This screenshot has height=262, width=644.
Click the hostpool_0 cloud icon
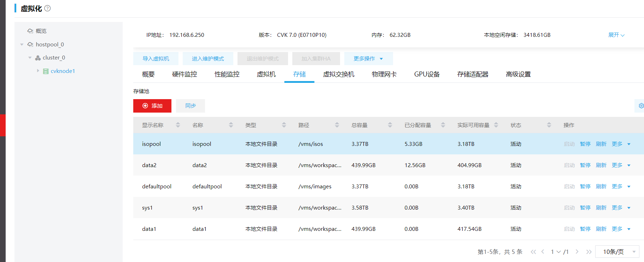click(30, 45)
